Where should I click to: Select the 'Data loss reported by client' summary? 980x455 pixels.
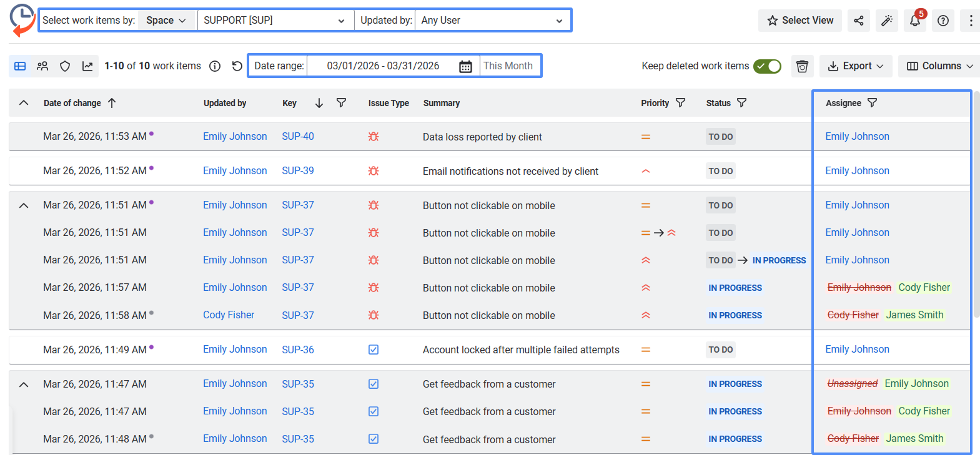[x=482, y=137]
